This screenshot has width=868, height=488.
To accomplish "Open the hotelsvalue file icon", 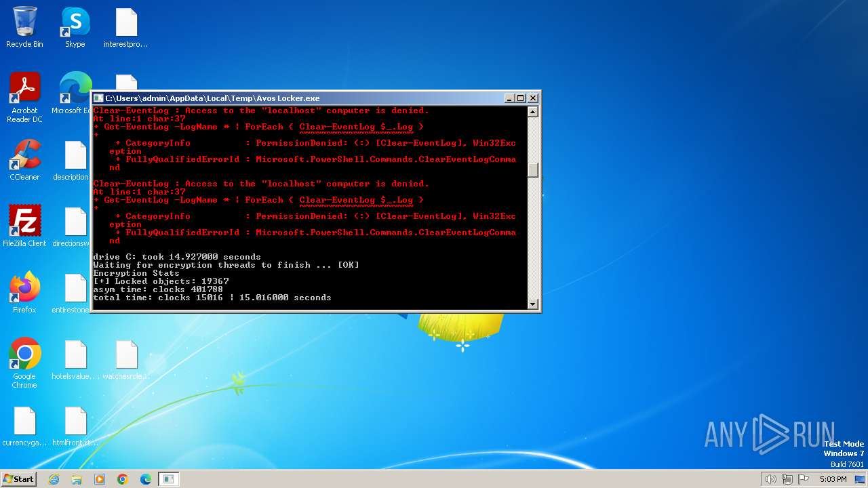I will 75,359.
